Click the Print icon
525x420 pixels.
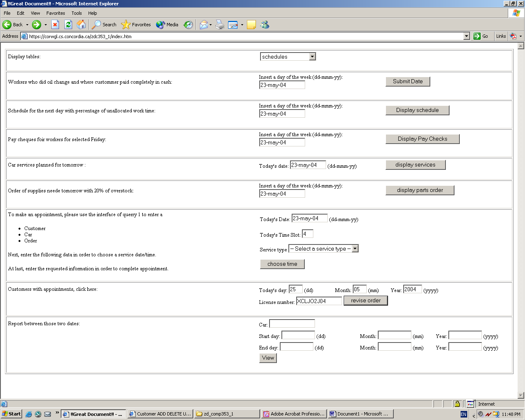click(220, 25)
